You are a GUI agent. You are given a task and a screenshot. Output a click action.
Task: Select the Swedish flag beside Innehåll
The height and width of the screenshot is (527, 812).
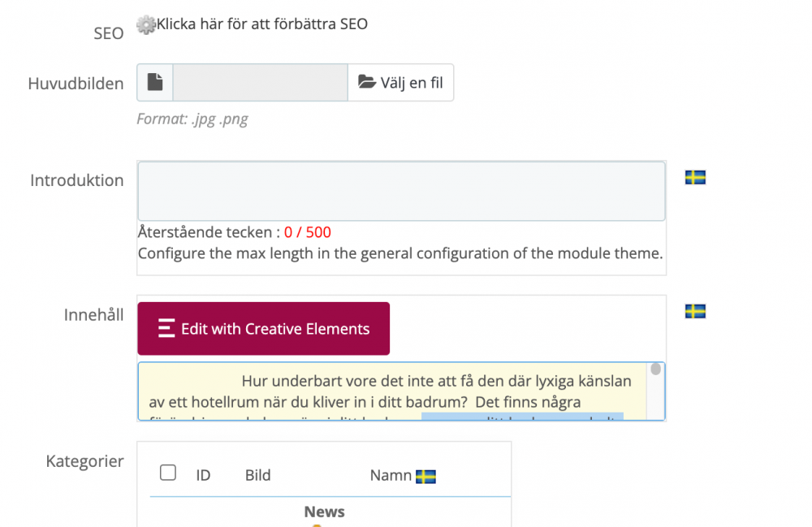coord(694,311)
